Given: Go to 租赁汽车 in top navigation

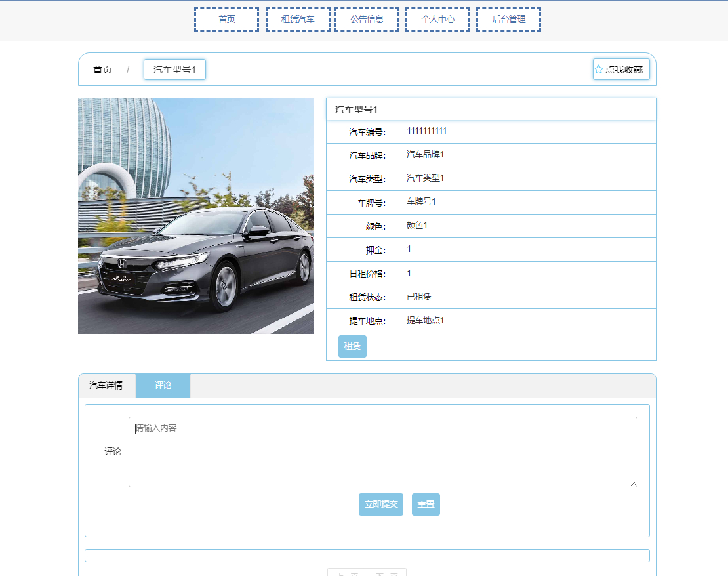Looking at the screenshot, I should pos(298,20).
